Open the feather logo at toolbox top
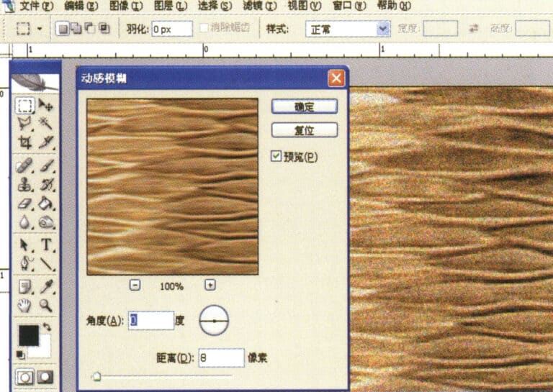 tap(35, 83)
